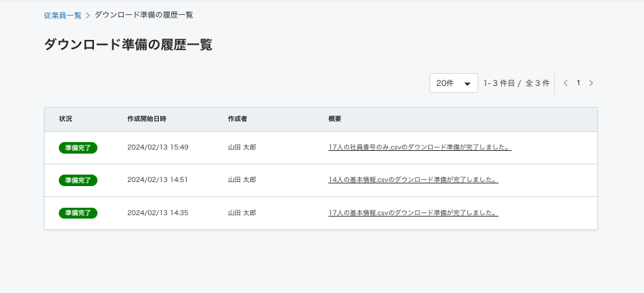Open the 14人の基本情報.csv download link
Screen dimensions: 644x293
[x=413, y=179]
